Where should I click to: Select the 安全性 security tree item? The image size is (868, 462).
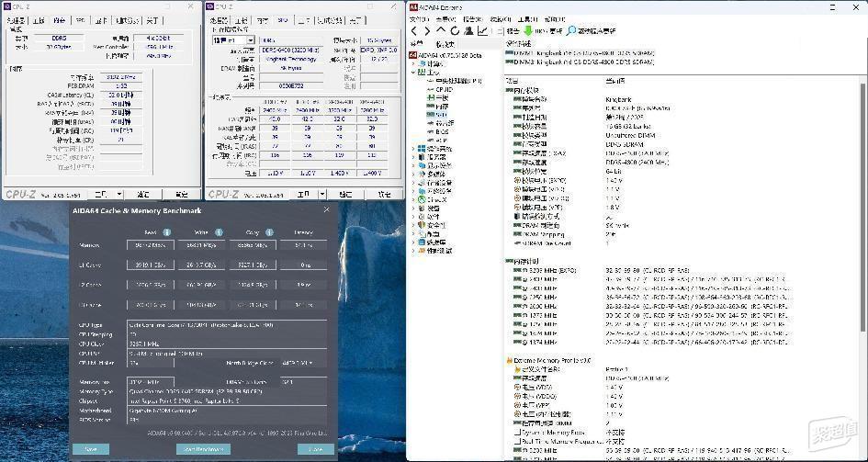433,225
